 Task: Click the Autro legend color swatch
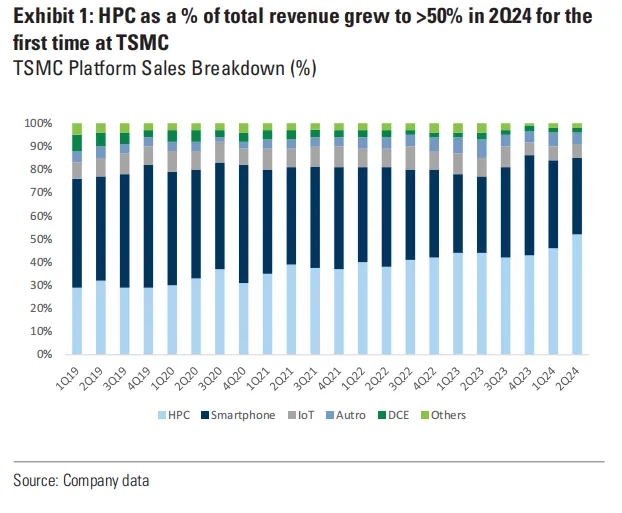(330, 415)
